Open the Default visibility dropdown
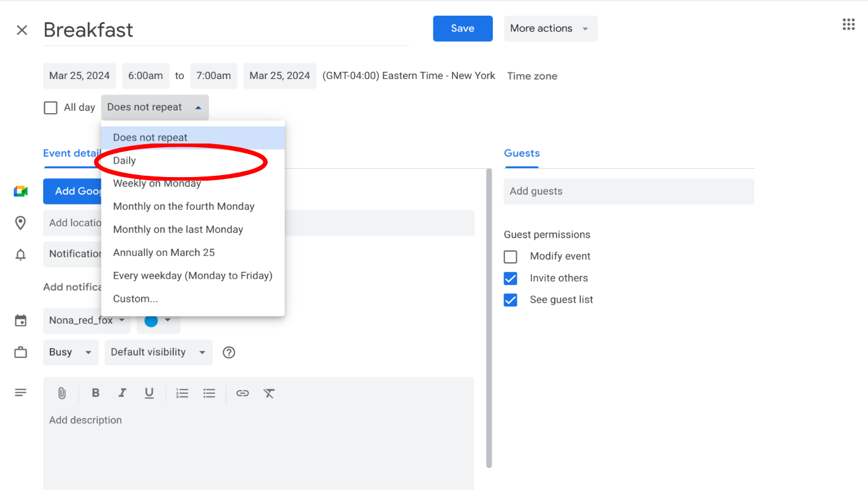868x490 pixels. point(158,352)
